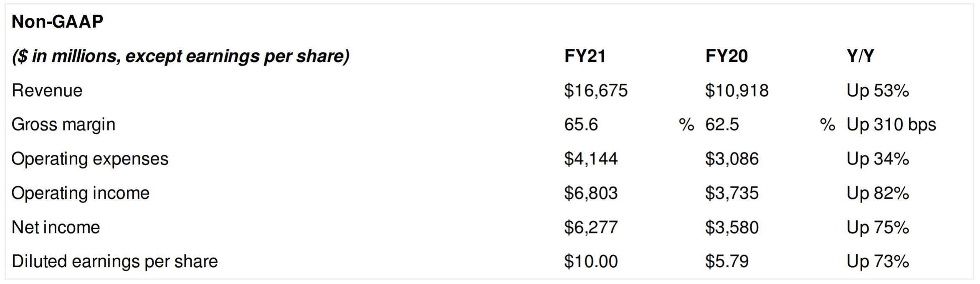Select the Net income row label

pos(56,228)
